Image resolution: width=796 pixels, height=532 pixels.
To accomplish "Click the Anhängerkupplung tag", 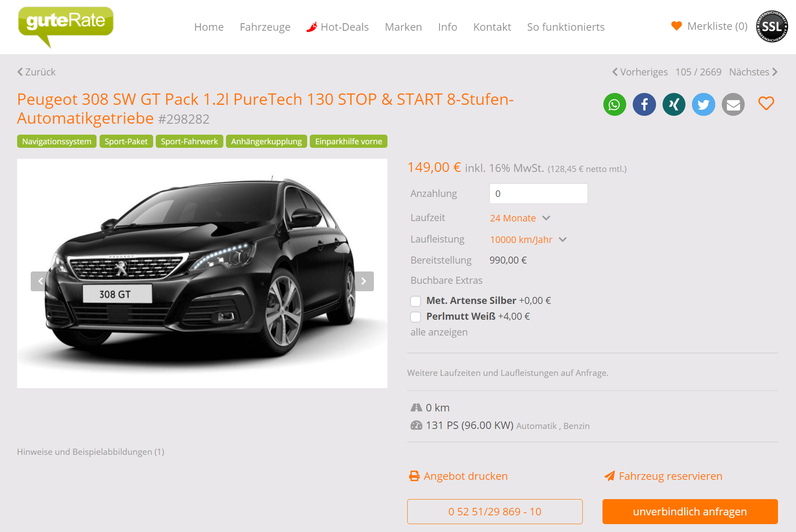I will [266, 141].
